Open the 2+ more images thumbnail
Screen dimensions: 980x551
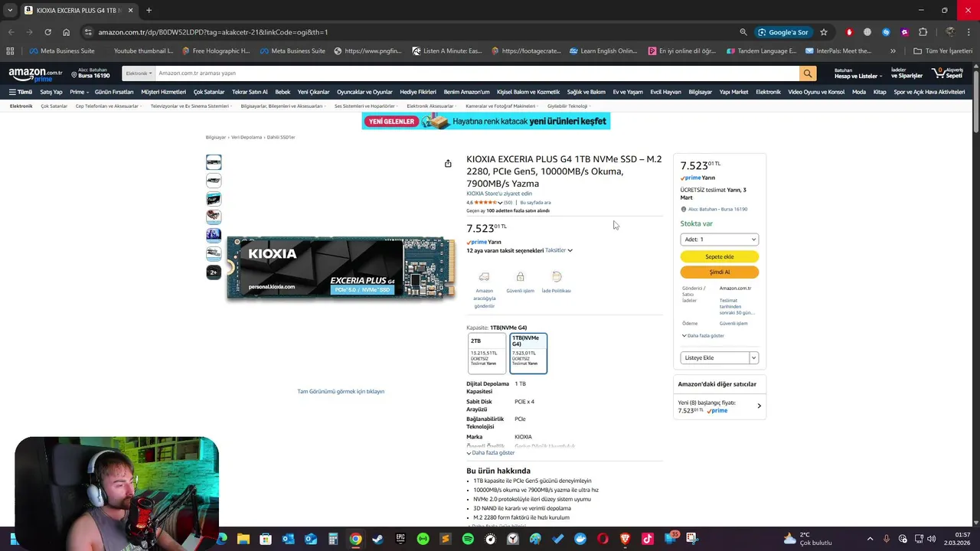[x=214, y=272]
